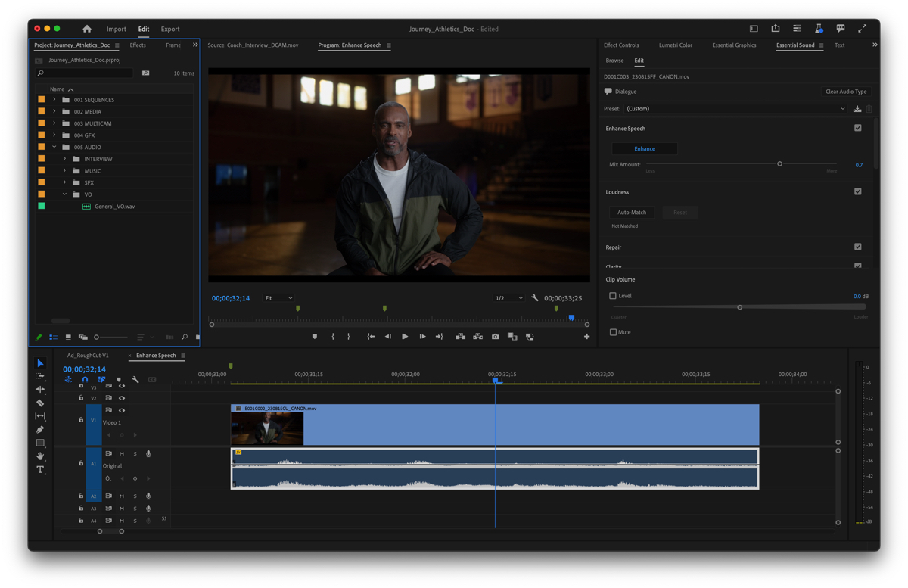
Task: Expand the 001 SEQUENCES bin
Action: [54, 100]
